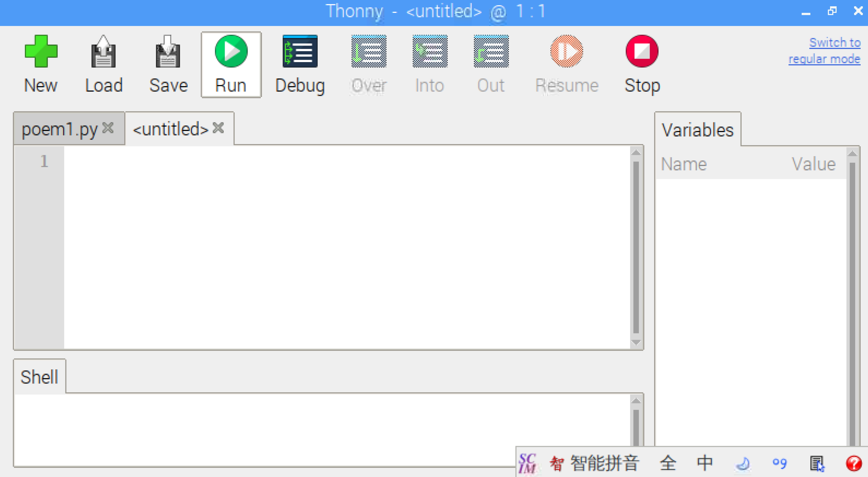The height and width of the screenshot is (477, 868).
Task: Click editor scrollbar down arrow
Action: click(x=636, y=343)
